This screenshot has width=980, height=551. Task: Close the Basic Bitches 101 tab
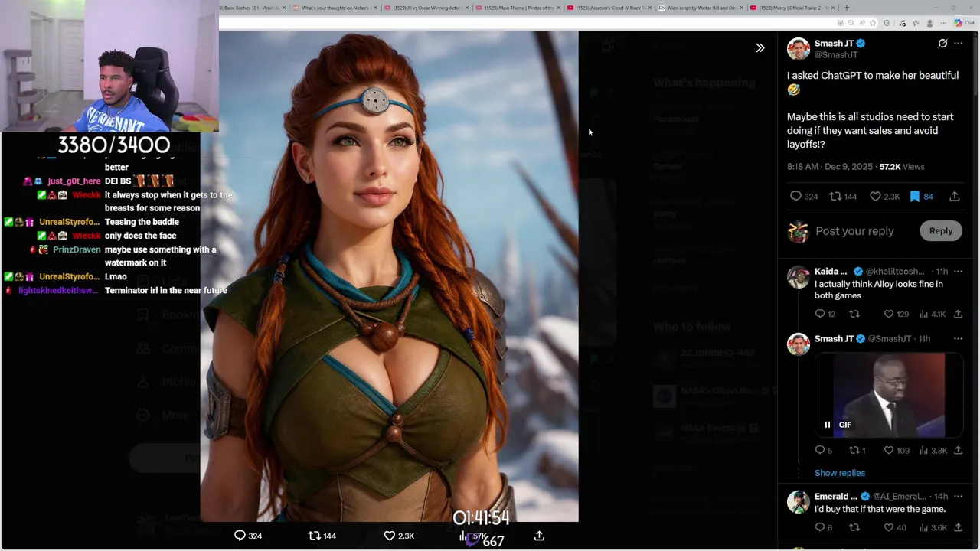pos(284,8)
